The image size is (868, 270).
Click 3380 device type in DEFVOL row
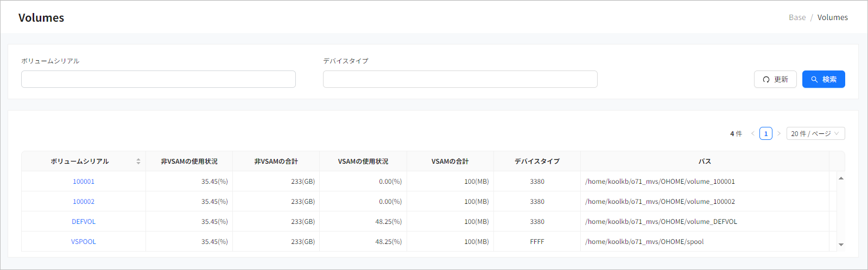coord(537,222)
